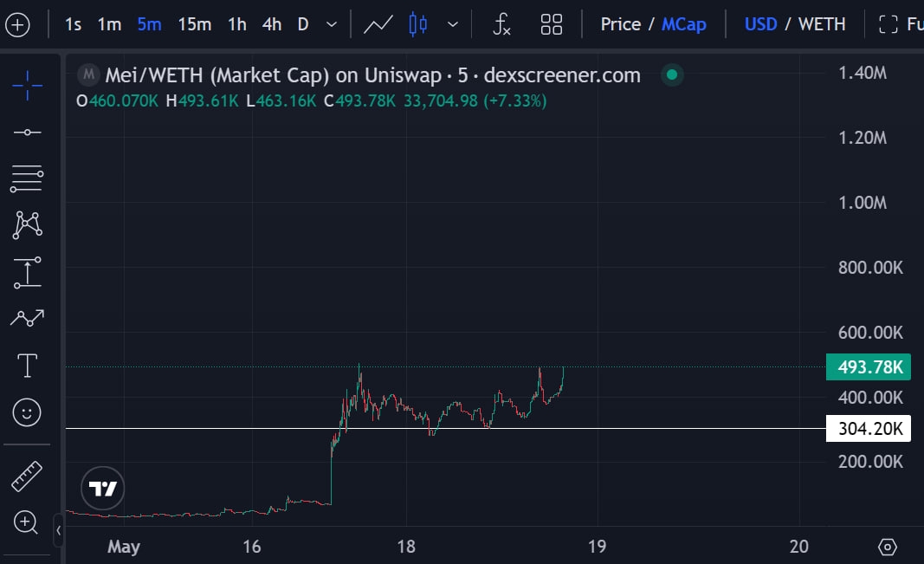Image resolution: width=924 pixels, height=564 pixels.
Task: Toggle chart to Price view
Action: (x=621, y=25)
